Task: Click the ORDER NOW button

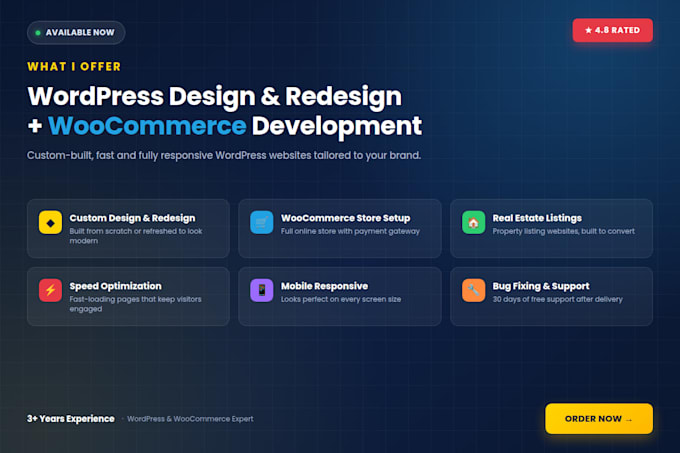Action: pos(599,419)
